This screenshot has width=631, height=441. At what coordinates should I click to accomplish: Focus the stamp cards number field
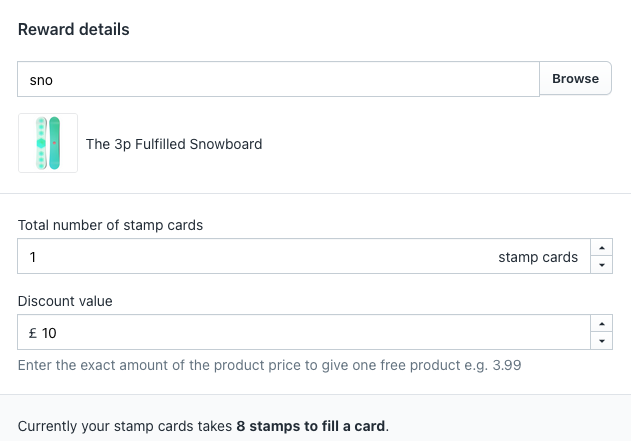(x=304, y=256)
